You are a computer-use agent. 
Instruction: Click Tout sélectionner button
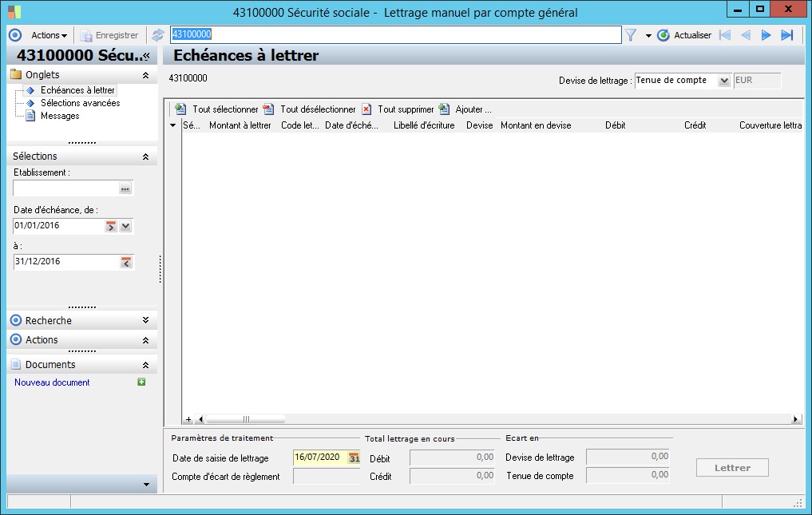(216, 109)
